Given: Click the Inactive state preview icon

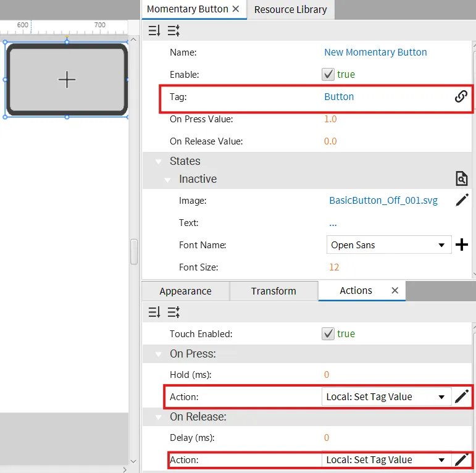Looking at the screenshot, I should click(x=461, y=179).
